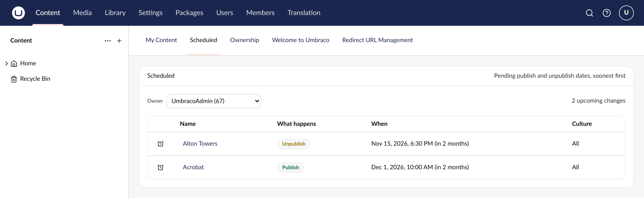This screenshot has width=644, height=198.
Task: Go to the Content section
Action: [x=48, y=13]
